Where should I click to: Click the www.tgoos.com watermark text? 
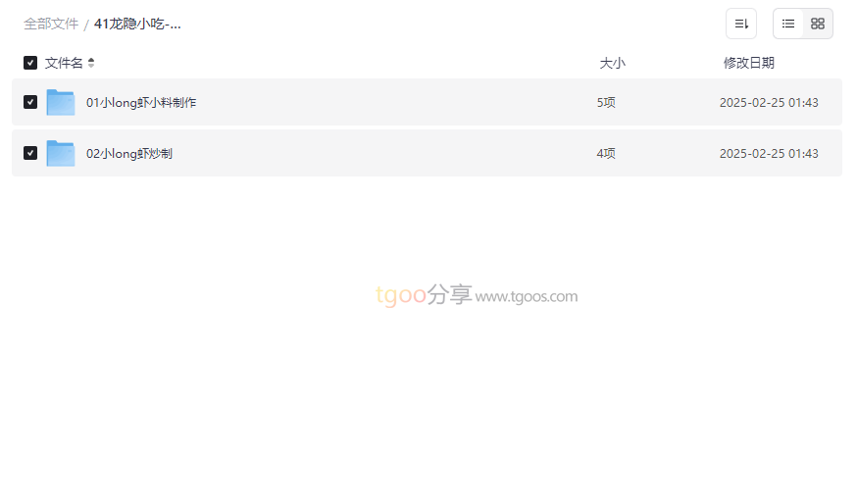pos(527,296)
